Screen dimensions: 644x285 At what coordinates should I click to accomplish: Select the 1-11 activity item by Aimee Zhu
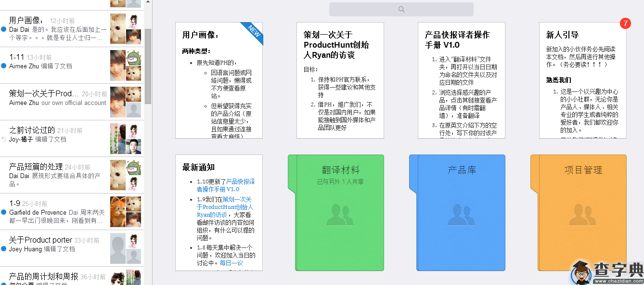point(72,65)
